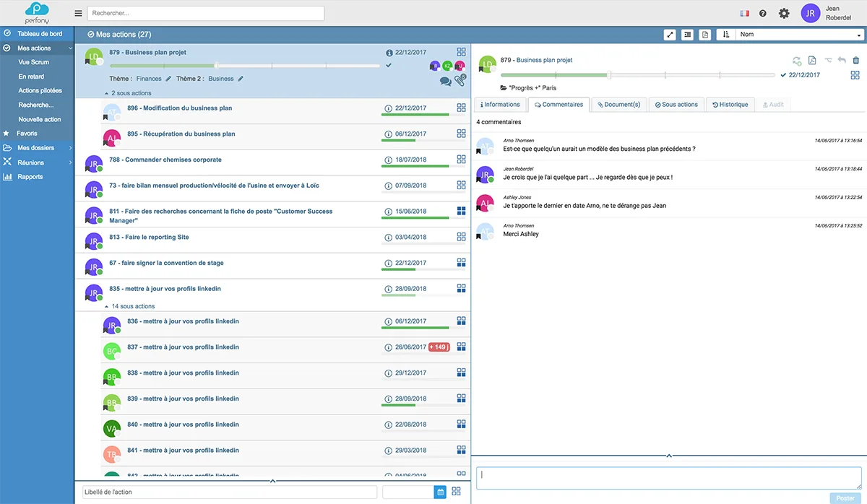The width and height of the screenshot is (867, 504).
Task: Open the Nom sort dropdown
Action: tap(800, 35)
